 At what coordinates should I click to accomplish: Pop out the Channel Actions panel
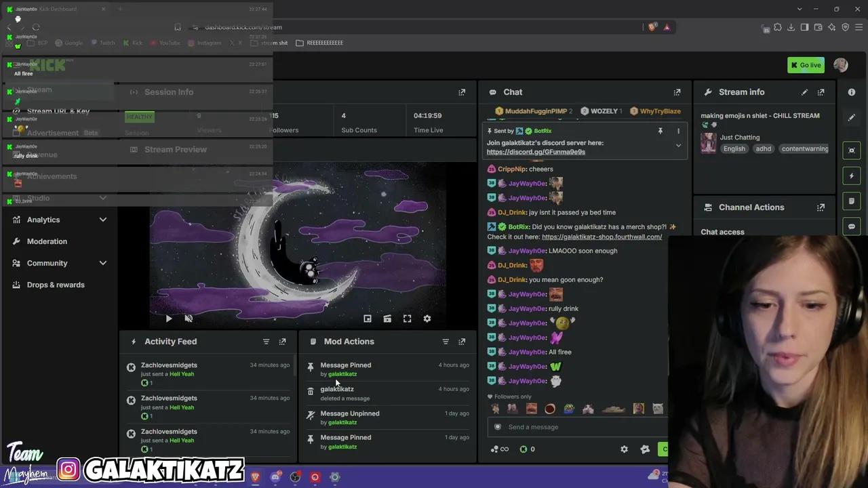coord(821,207)
